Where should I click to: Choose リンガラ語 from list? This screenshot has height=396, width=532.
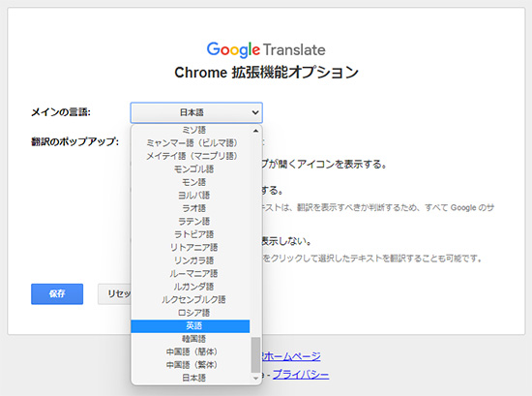tap(191, 260)
